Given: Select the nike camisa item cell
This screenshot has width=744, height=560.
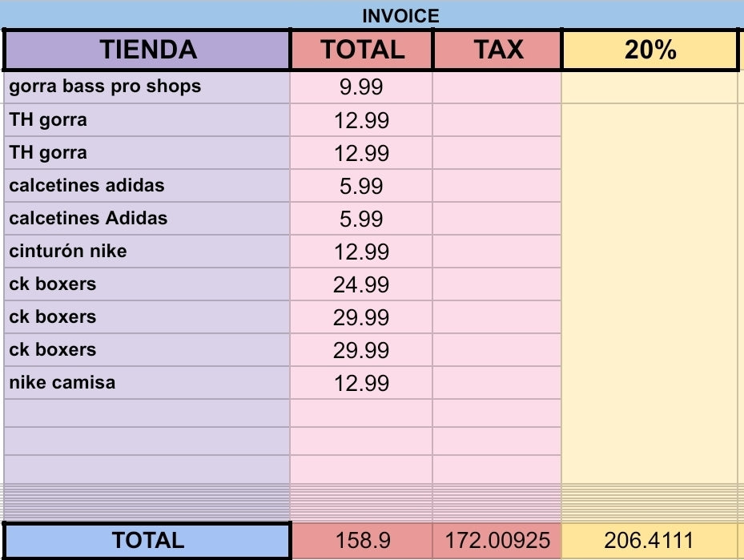Looking at the screenshot, I should pos(147,383).
